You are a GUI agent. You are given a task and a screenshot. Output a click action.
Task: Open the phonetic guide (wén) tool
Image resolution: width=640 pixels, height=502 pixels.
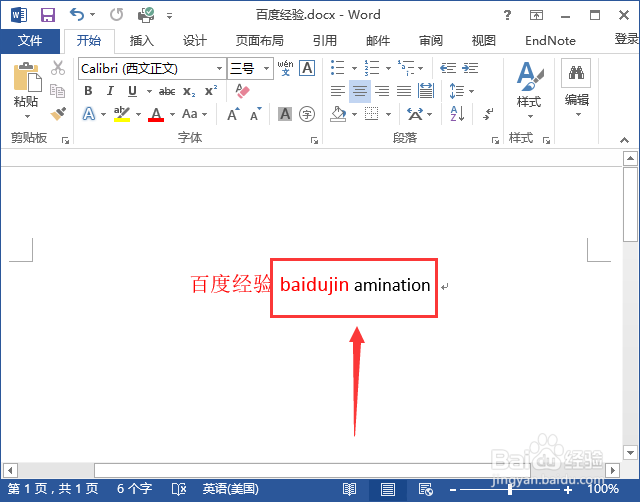click(x=285, y=68)
